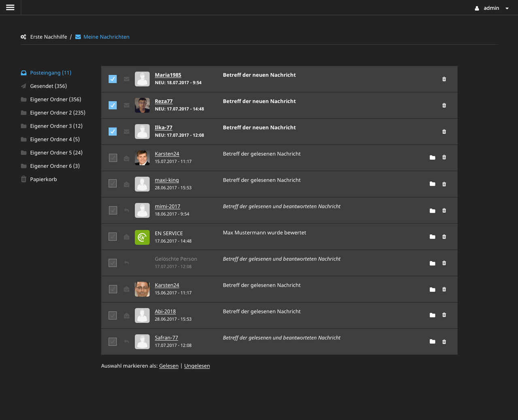Click the gear icon next to Erste Nachhilfe

pos(23,36)
